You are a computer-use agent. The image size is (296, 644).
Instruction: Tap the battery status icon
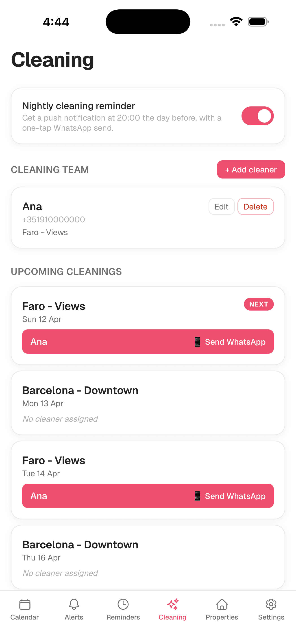[x=258, y=22]
